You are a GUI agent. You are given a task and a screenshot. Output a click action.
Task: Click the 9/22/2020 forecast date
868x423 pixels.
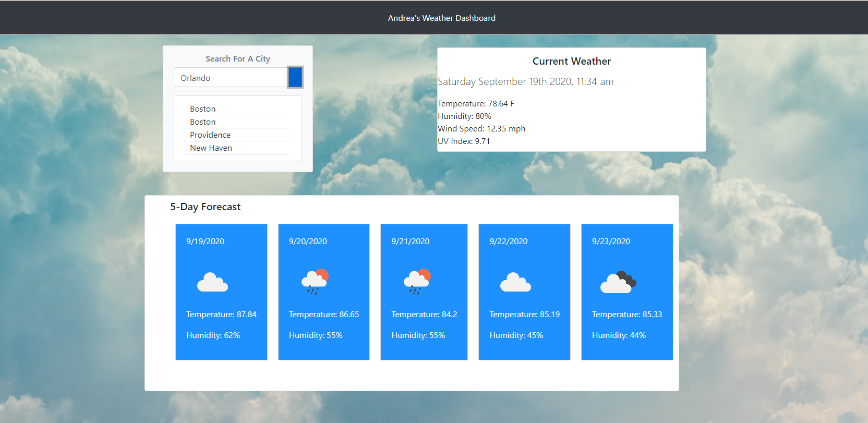(508, 241)
